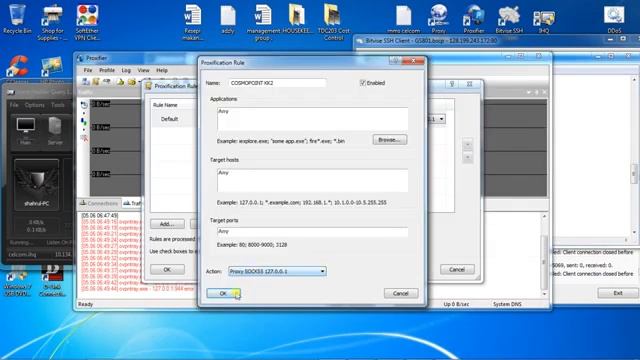The width and height of the screenshot is (640, 360).
Task: Click the Main monitor icon in dark app
Action: (x=25, y=131)
